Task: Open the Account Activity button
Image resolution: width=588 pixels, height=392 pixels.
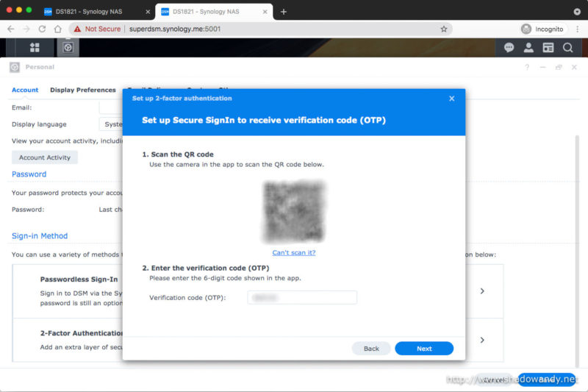Action: pyautogui.click(x=45, y=157)
